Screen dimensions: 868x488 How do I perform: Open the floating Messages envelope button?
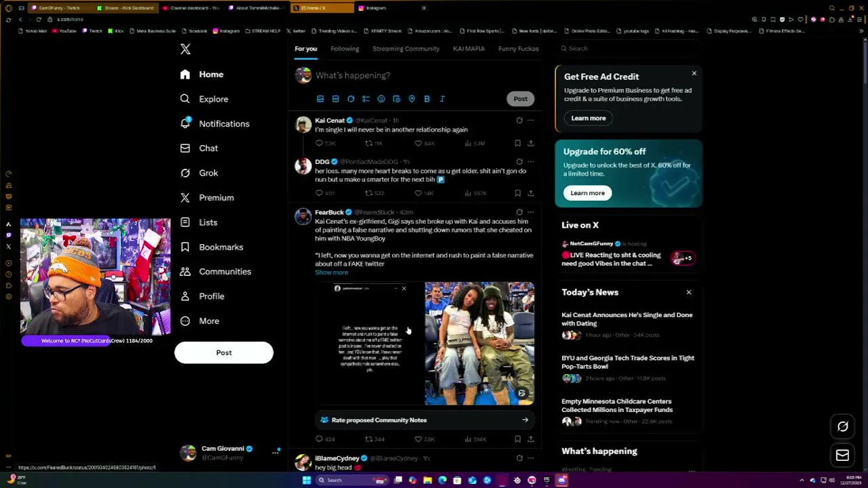coord(842,455)
